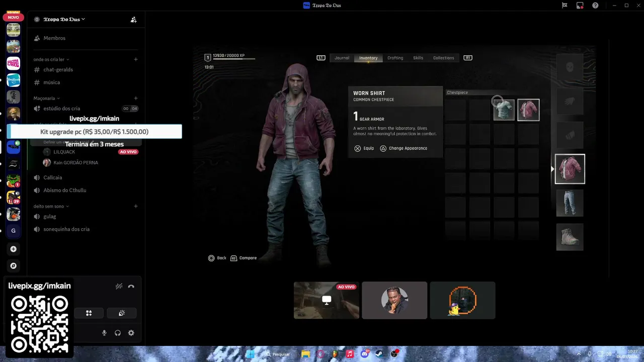Join the Abismo do Cthullu voice channel

(64, 191)
